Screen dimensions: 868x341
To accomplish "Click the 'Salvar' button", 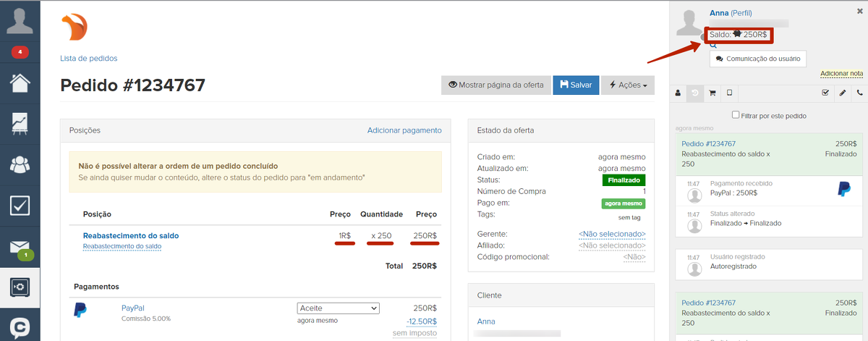I will pos(576,85).
